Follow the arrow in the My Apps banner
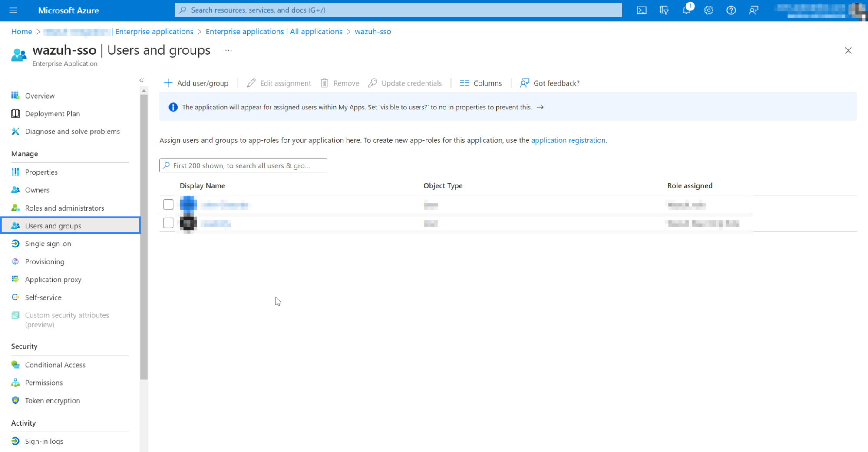This screenshot has height=452, width=868. 540,107
